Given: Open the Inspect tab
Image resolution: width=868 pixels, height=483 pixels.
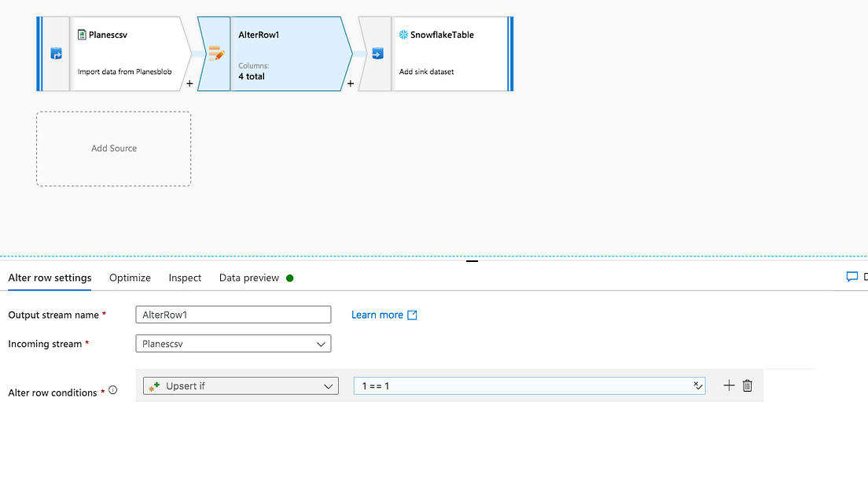Looking at the screenshot, I should (x=184, y=278).
